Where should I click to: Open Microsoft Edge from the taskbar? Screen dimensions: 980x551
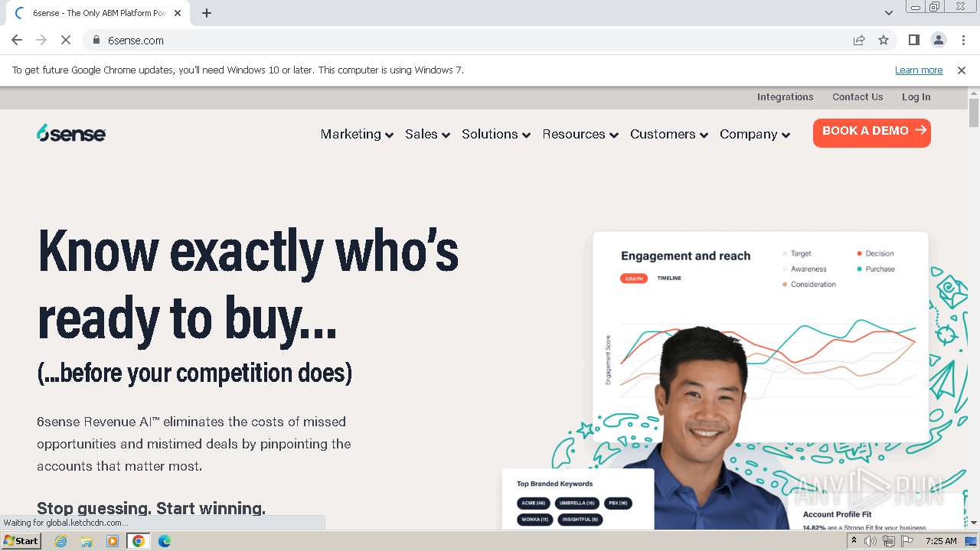pos(165,541)
